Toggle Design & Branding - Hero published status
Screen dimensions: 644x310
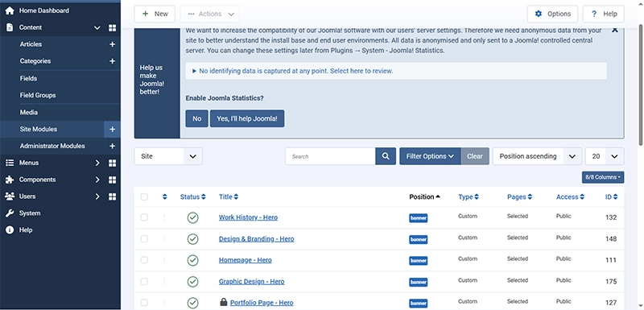point(192,239)
